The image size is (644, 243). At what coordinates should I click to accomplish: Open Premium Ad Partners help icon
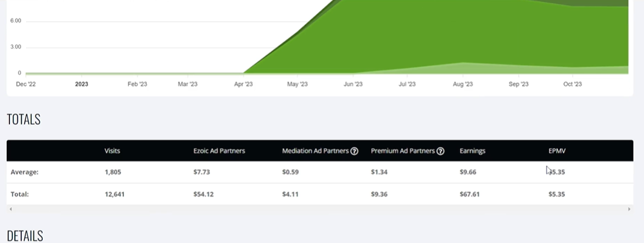point(440,151)
